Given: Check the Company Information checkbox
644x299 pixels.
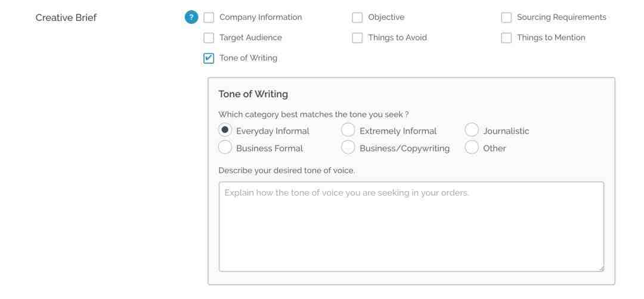Looking at the screenshot, I should 209,17.
